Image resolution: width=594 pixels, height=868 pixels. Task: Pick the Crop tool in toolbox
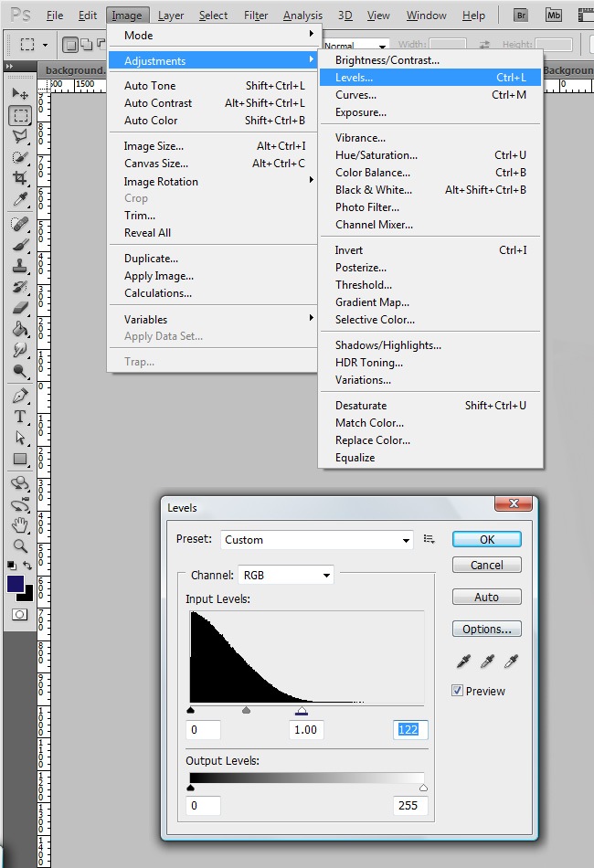tap(20, 177)
